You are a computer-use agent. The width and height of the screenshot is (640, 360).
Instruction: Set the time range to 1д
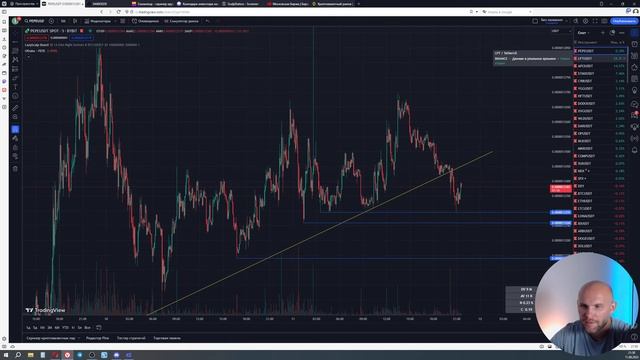[28, 328]
